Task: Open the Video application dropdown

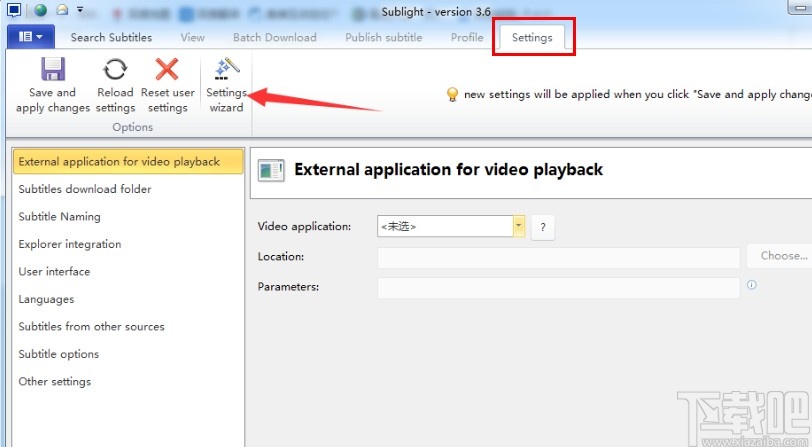Action: (x=518, y=226)
